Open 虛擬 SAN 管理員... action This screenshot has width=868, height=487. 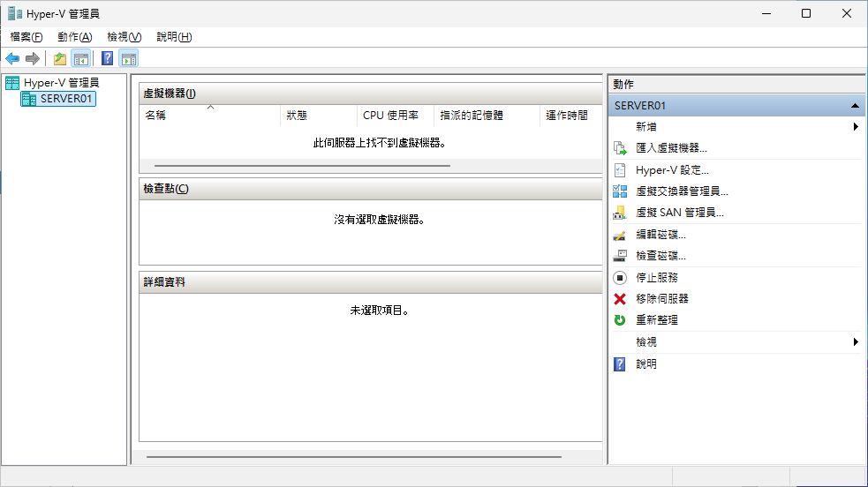(680, 213)
